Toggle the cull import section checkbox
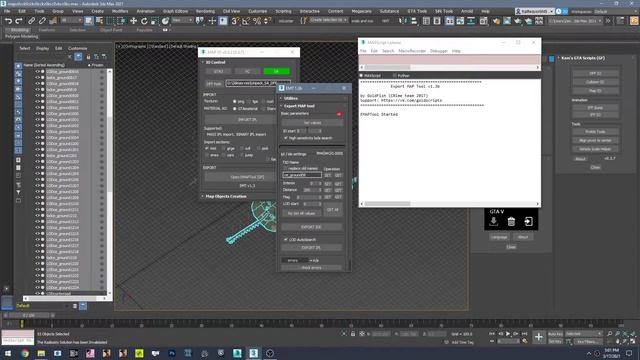The image size is (640, 360). pyautogui.click(x=242, y=148)
